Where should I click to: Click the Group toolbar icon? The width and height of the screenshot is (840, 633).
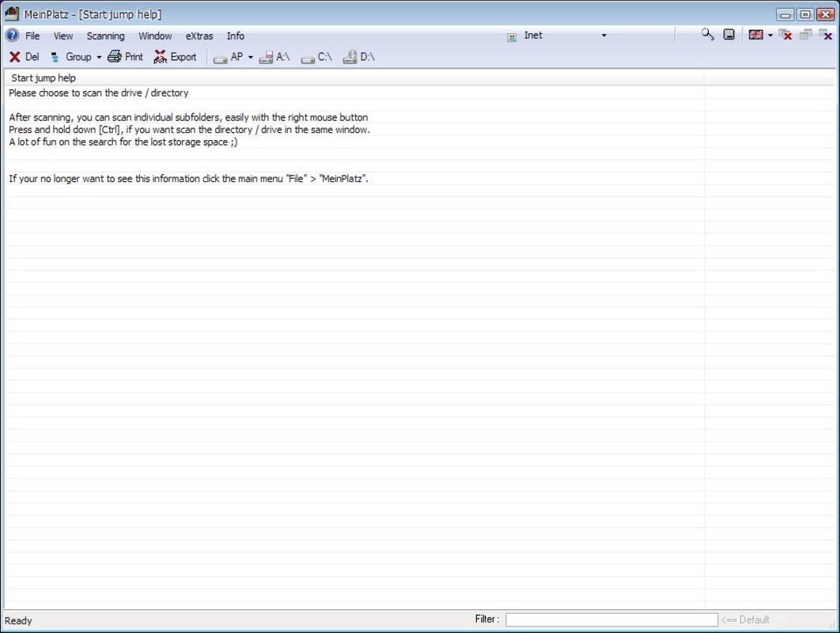(55, 57)
